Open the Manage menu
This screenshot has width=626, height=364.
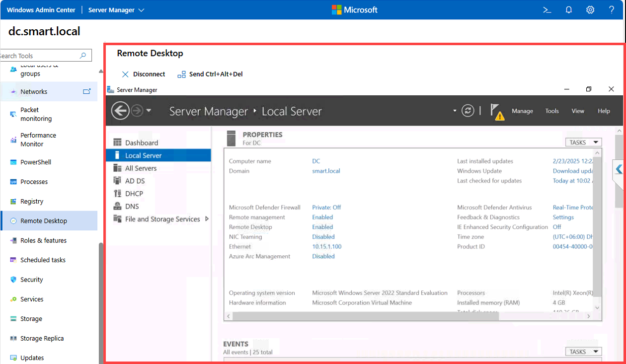[522, 111]
